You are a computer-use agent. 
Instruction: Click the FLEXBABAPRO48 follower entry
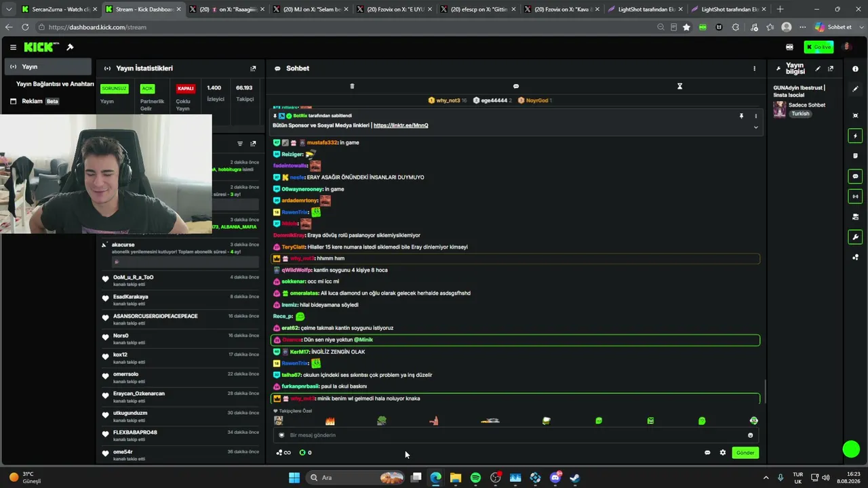point(179,435)
